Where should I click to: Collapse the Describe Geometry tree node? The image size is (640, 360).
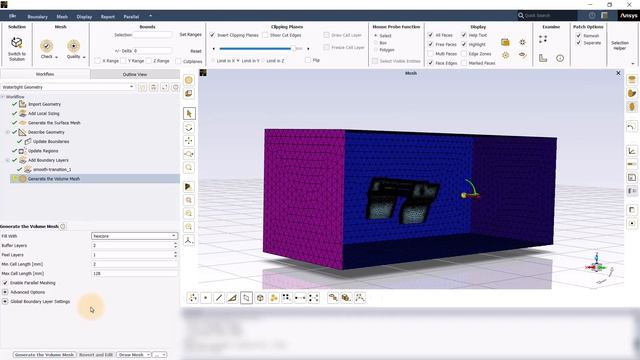point(8,132)
